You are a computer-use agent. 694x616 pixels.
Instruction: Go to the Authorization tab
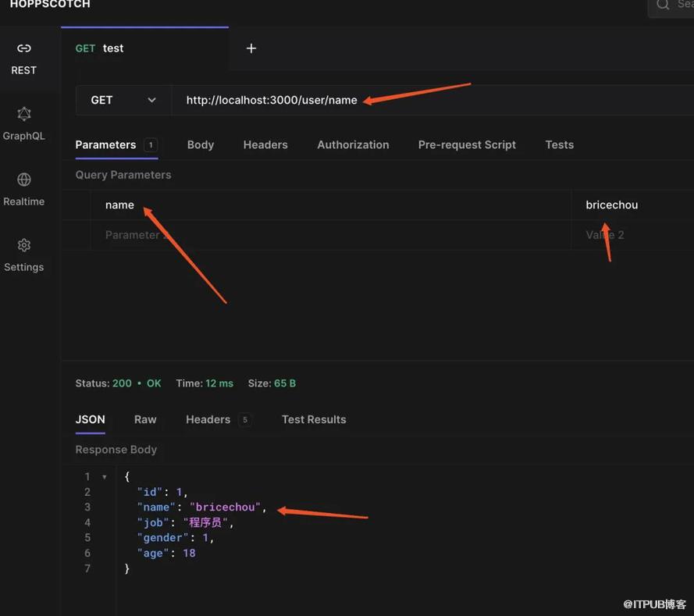(x=353, y=144)
